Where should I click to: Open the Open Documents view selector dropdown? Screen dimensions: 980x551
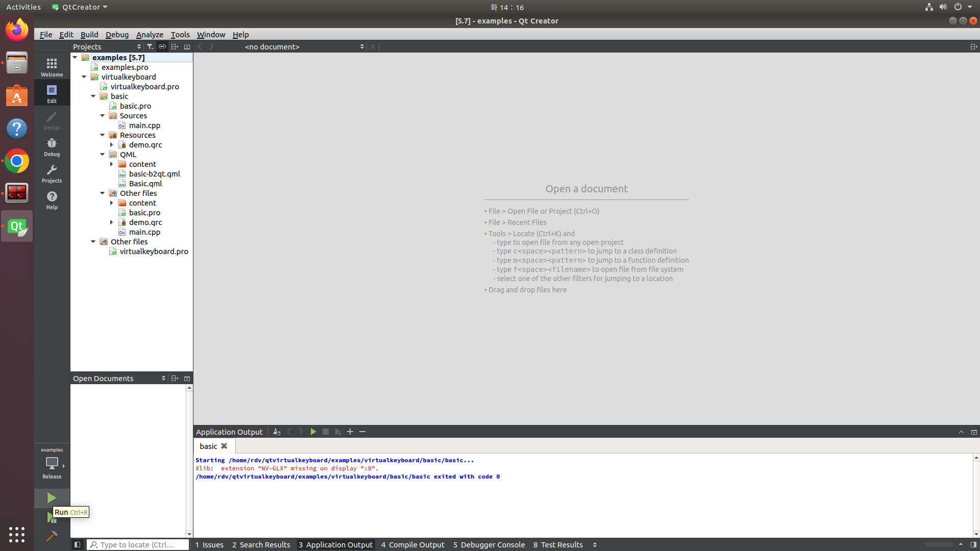coord(119,378)
